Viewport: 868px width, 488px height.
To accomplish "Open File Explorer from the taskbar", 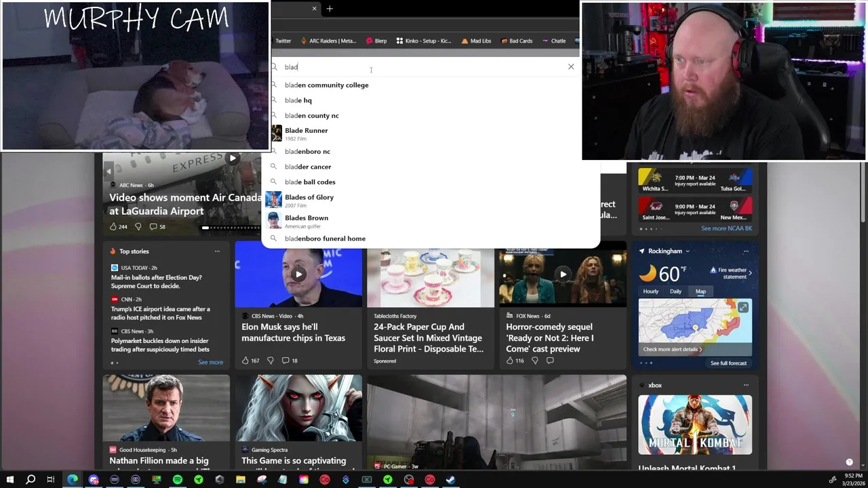I will pyautogui.click(x=241, y=480).
